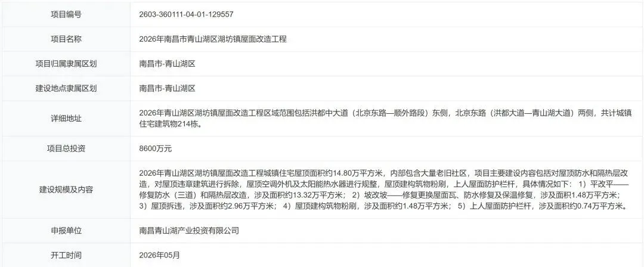Select the 建设规模及内容 label cell

[x=66, y=190]
